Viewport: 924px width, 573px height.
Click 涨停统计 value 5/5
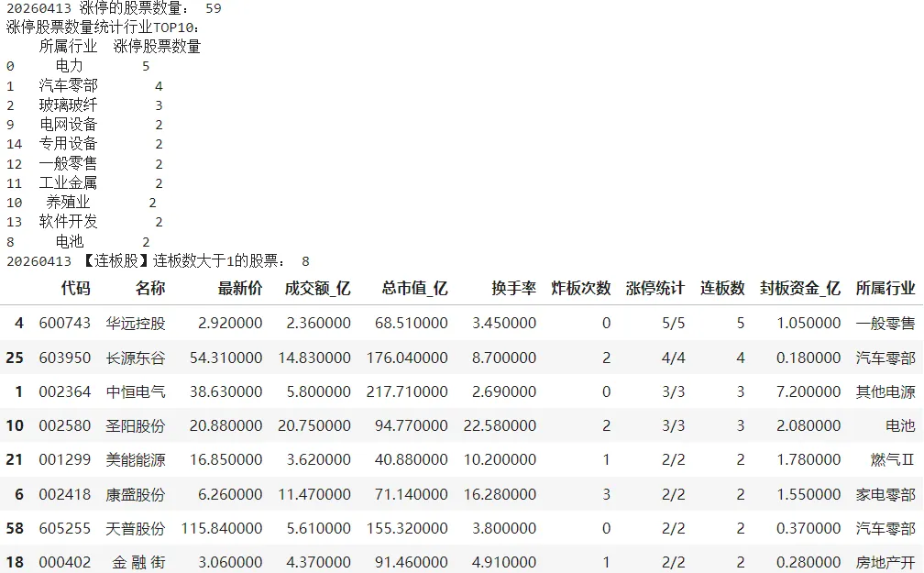(674, 323)
